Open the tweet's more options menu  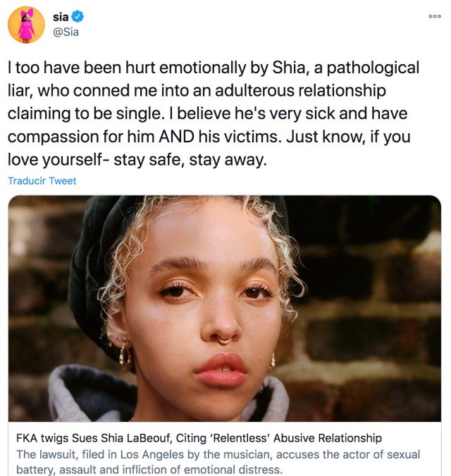pos(435,16)
